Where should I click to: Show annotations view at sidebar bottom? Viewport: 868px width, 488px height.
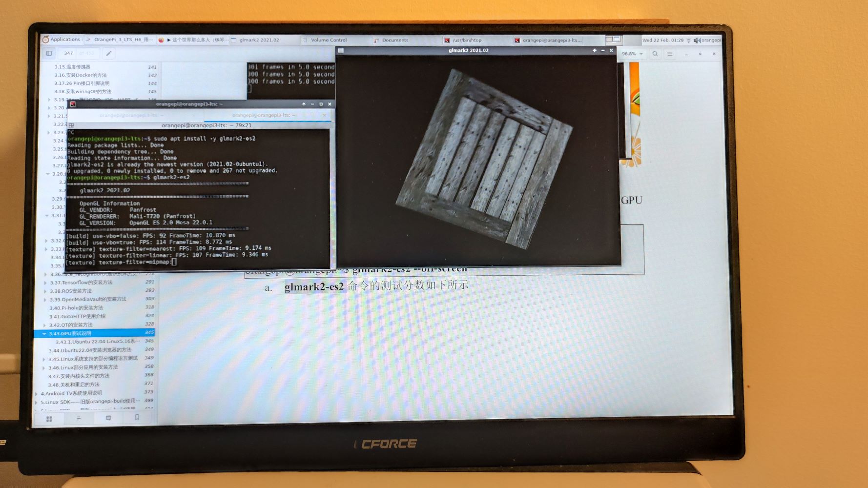[108, 418]
